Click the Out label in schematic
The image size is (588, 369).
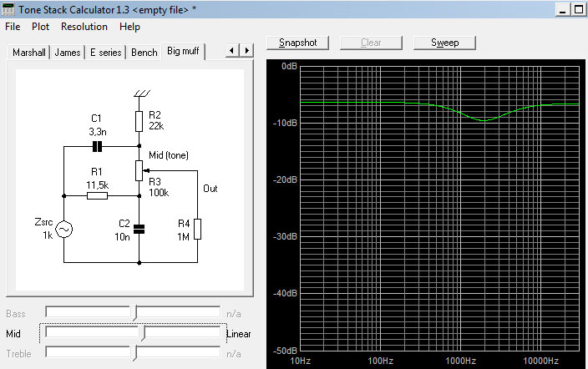click(210, 189)
